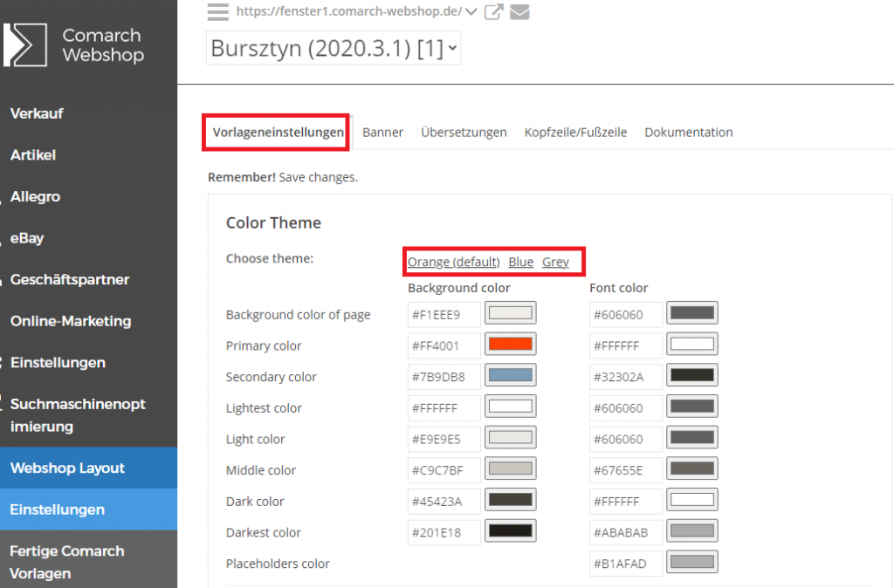Open the hamburger menu icon
This screenshot has height=588, width=894.
pos(217,11)
